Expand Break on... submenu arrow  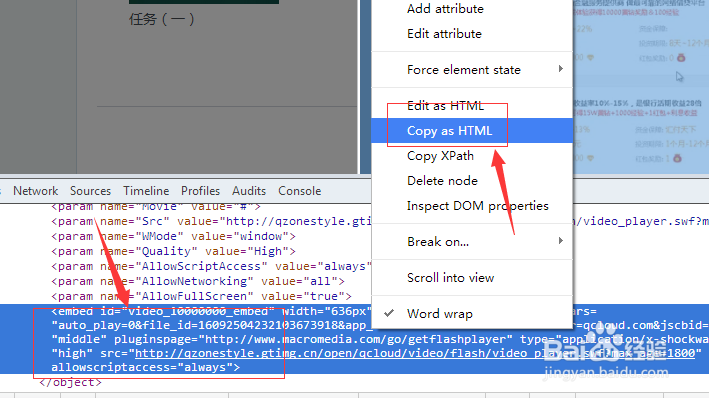pos(561,241)
